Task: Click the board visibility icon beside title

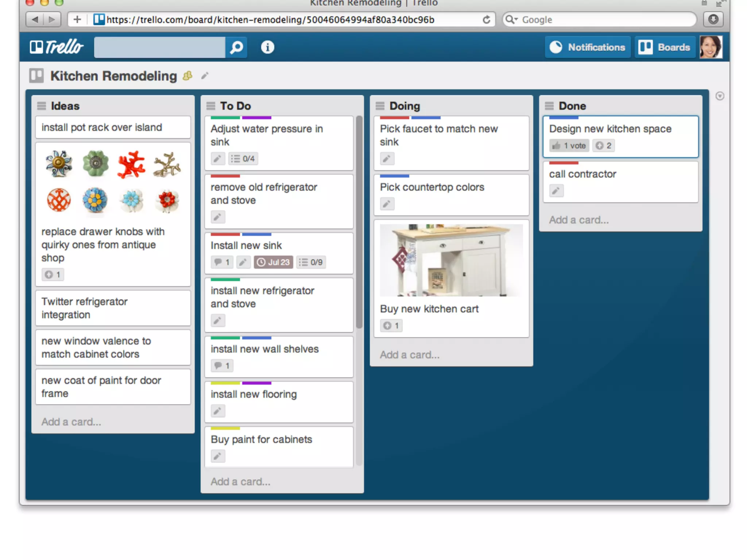Action: (x=187, y=75)
